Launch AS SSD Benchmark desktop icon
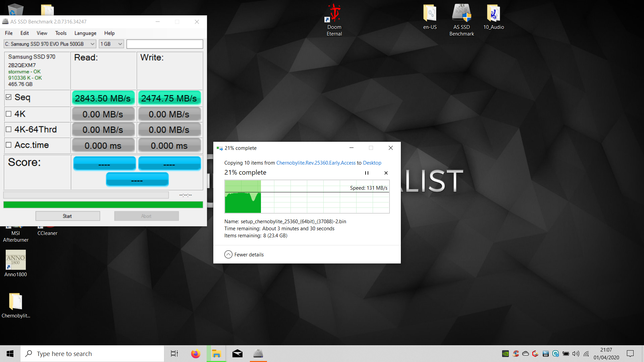 tap(462, 19)
